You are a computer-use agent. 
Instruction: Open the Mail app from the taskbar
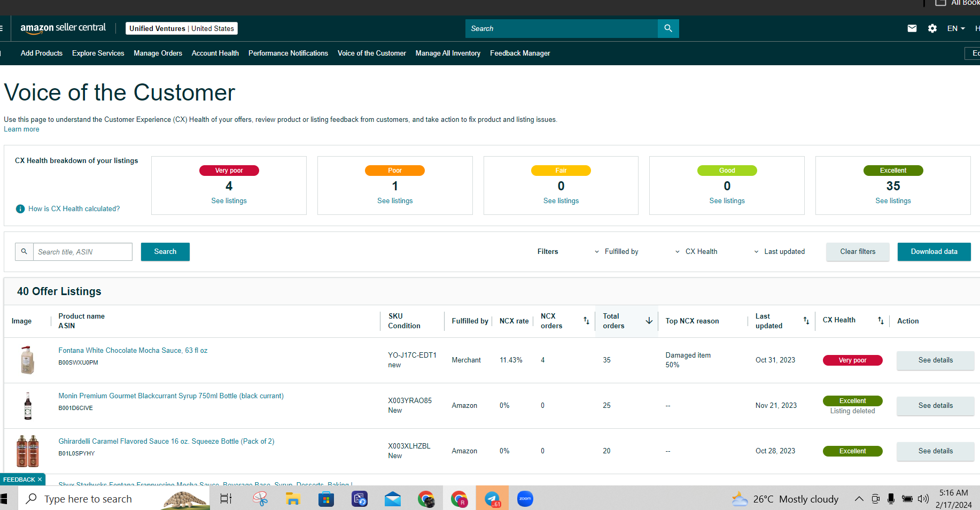393,499
